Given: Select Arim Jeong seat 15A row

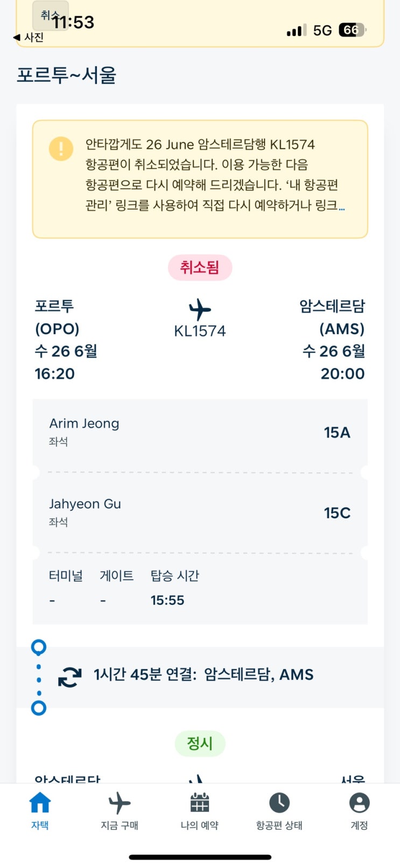Looking at the screenshot, I should tap(200, 432).
